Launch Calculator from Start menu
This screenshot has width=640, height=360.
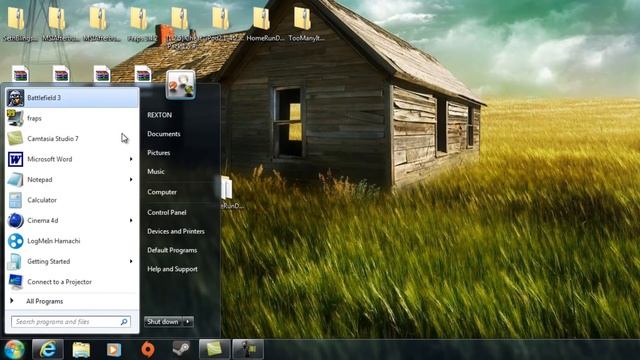pos(72,200)
